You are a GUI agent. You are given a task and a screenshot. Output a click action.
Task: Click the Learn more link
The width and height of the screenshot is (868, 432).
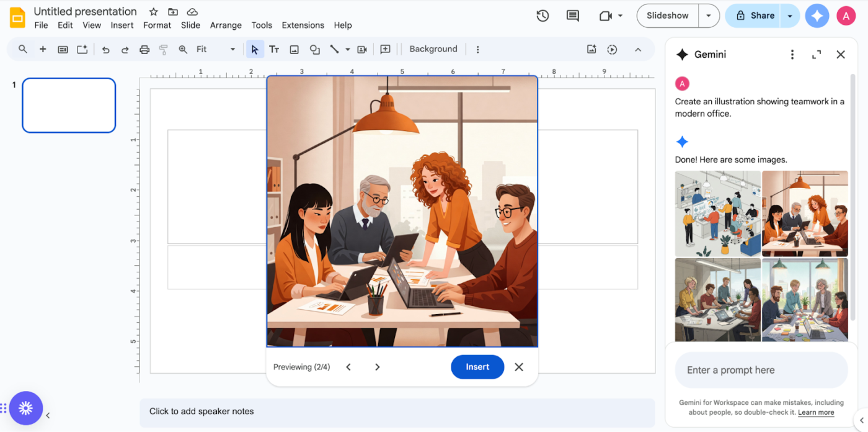pyautogui.click(x=816, y=413)
